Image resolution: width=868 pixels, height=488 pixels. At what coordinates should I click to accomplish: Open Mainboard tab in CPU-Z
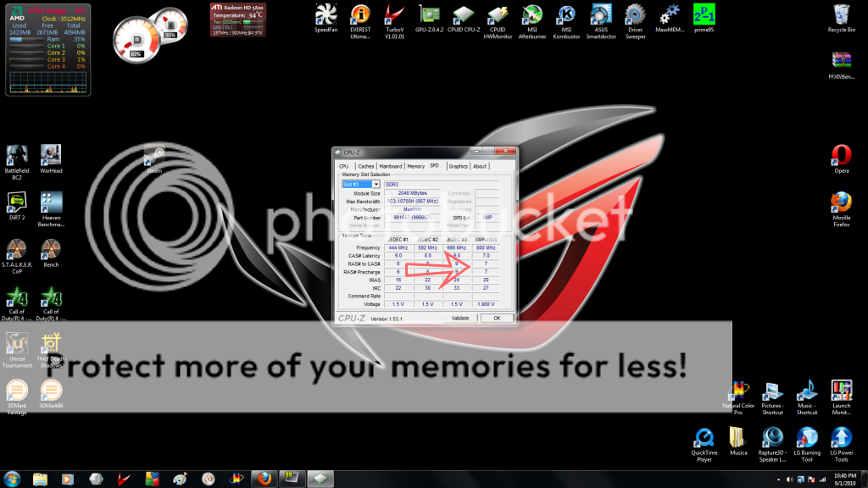390,166
